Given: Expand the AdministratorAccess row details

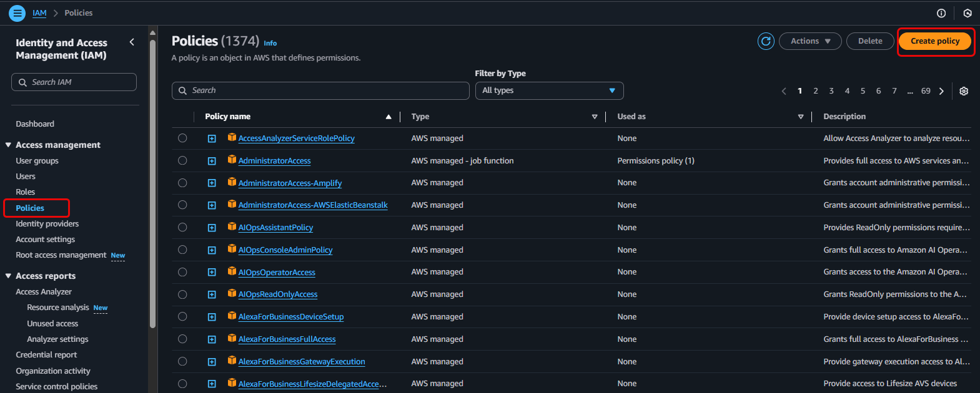Looking at the screenshot, I should tap(212, 161).
